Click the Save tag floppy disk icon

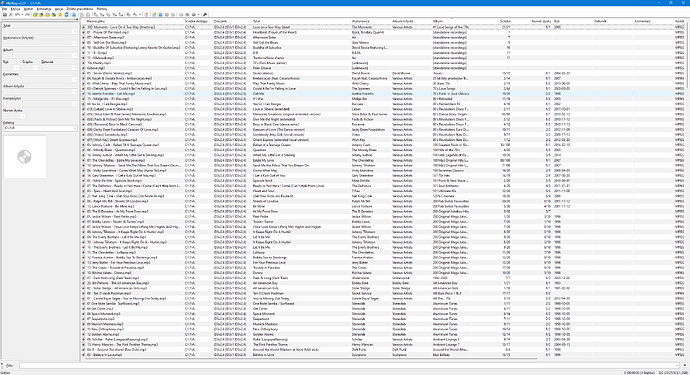[5, 15]
